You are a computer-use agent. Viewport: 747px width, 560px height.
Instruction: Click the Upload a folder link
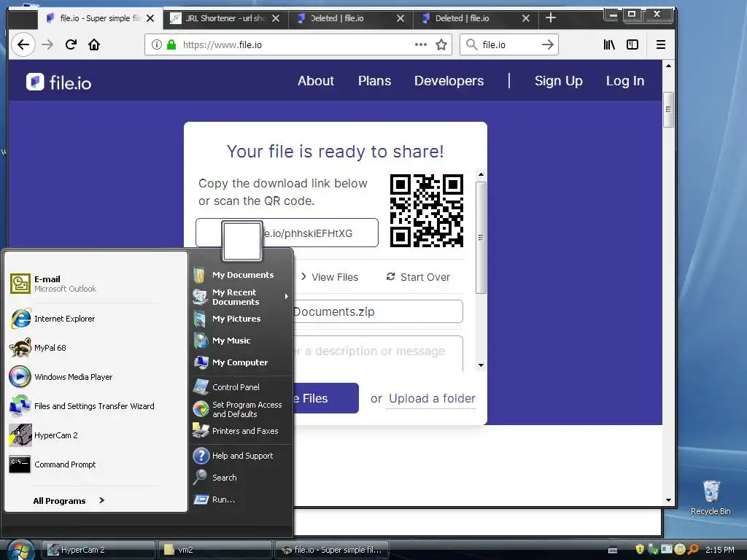coord(432,399)
